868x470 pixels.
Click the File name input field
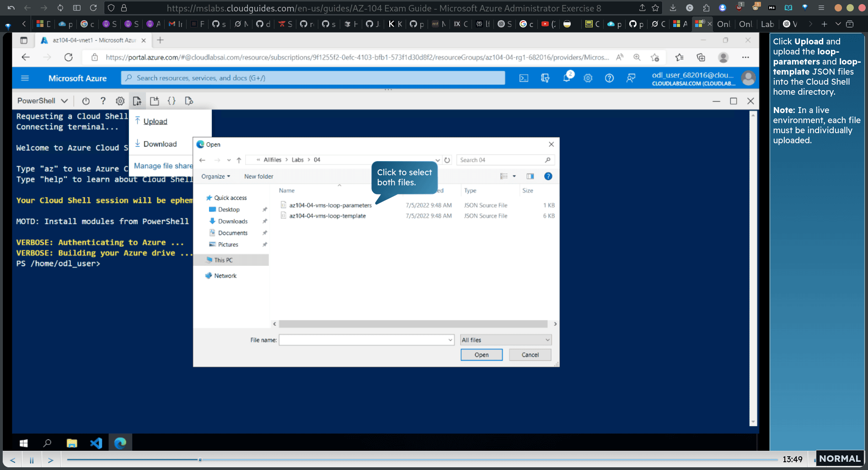366,340
